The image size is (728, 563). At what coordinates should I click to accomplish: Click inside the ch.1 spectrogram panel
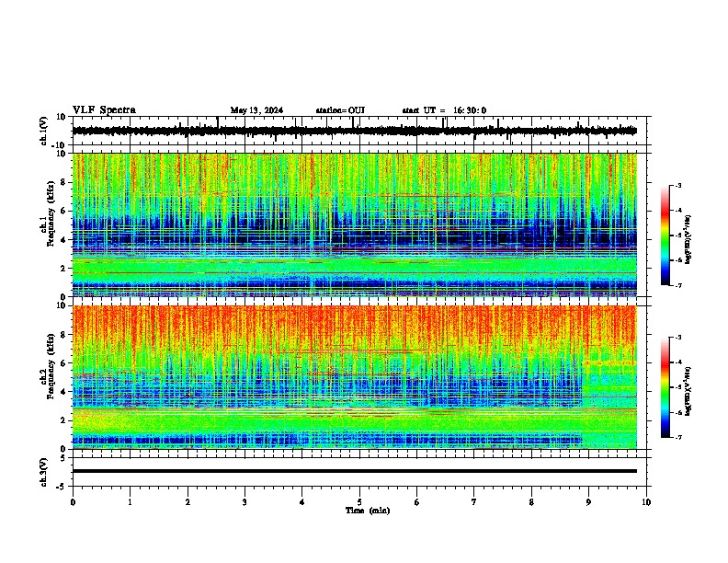click(355, 224)
